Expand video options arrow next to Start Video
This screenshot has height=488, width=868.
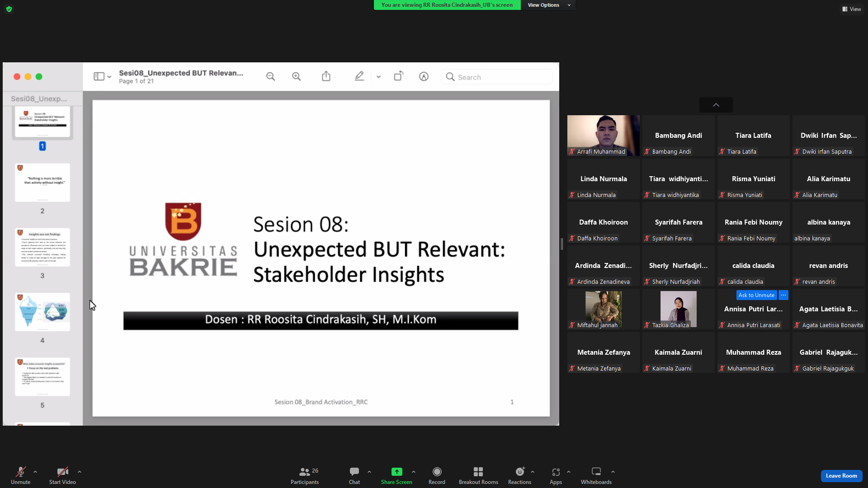pyautogui.click(x=80, y=472)
